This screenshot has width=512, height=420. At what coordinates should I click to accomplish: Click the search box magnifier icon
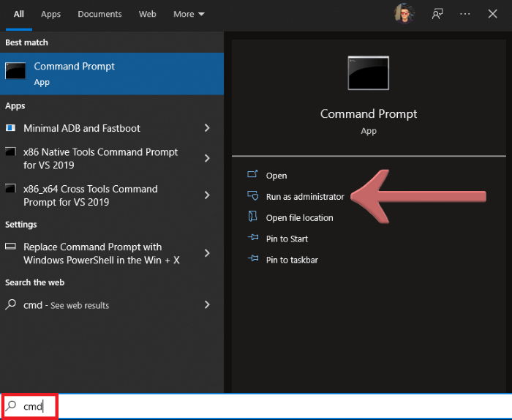click(x=10, y=405)
